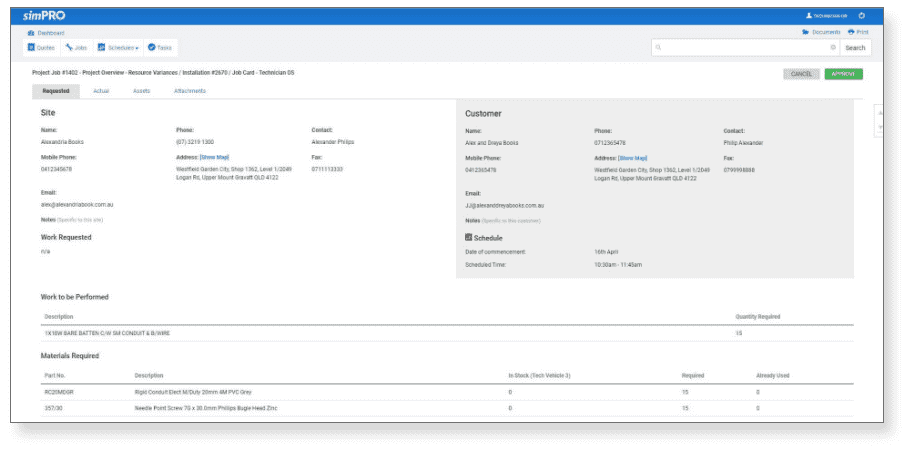Click the settings icon inside search box
This screenshot has width=910, height=452.
[833, 48]
